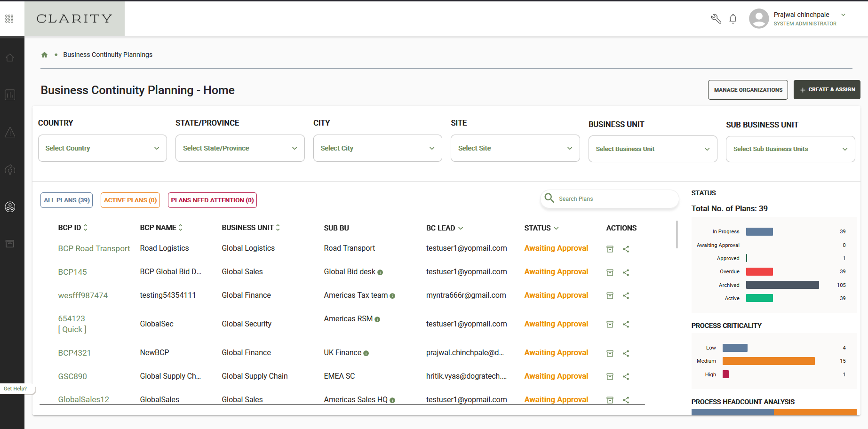The width and height of the screenshot is (868, 429).
Task: Switch to the ACTIVE PLANS (0) tab
Action: 130,200
